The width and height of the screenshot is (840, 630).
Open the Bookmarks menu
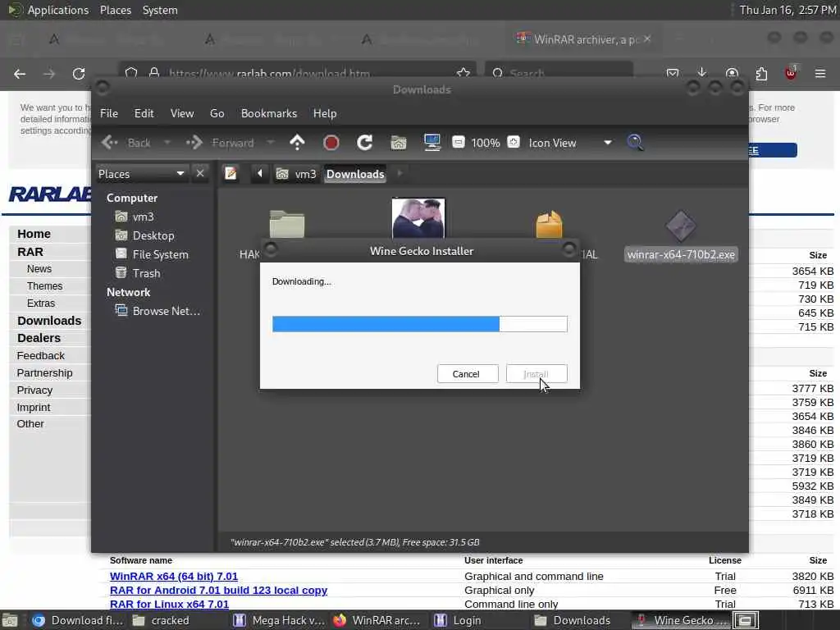(x=268, y=113)
